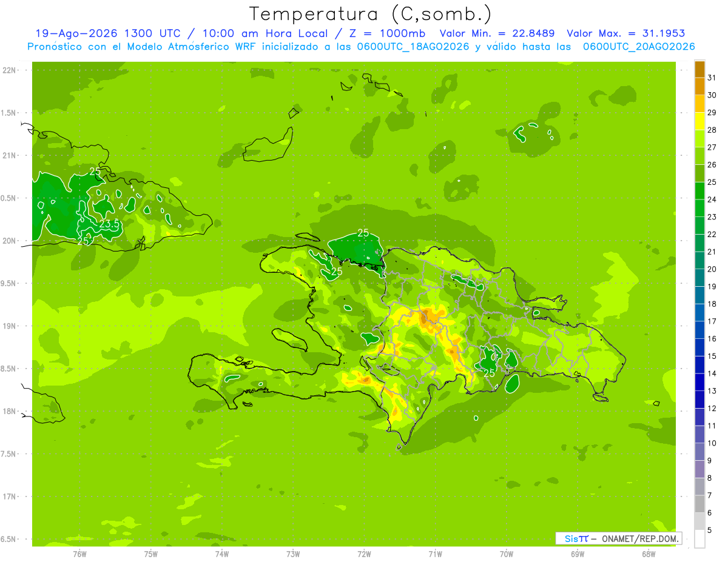Click the '24' value on the color scale
The image size is (728, 562).
pyautogui.click(x=712, y=199)
